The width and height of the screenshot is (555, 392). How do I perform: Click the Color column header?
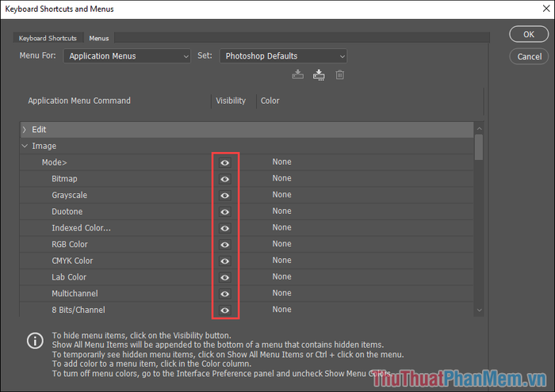270,101
